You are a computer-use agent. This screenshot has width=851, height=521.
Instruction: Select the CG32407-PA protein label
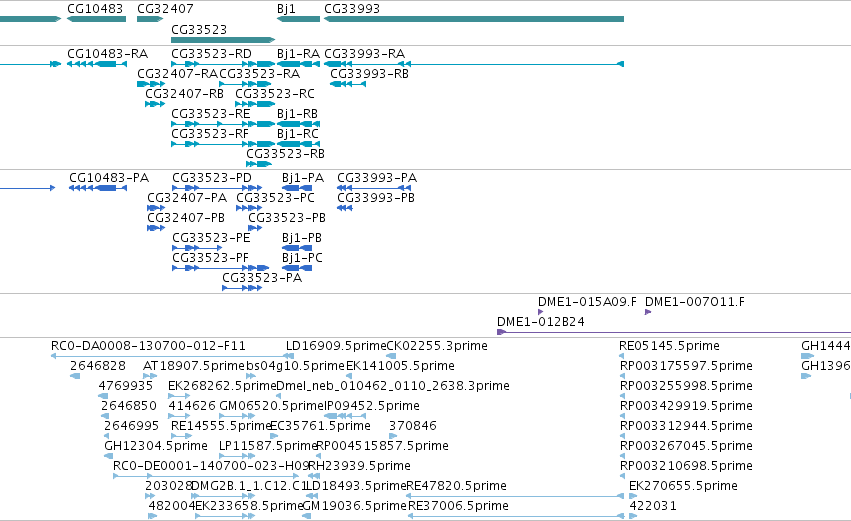[187, 198]
